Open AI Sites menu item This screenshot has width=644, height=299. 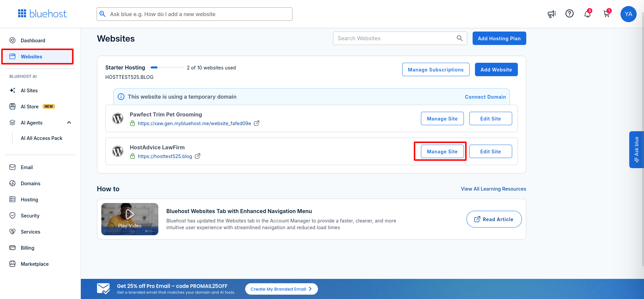[29, 90]
